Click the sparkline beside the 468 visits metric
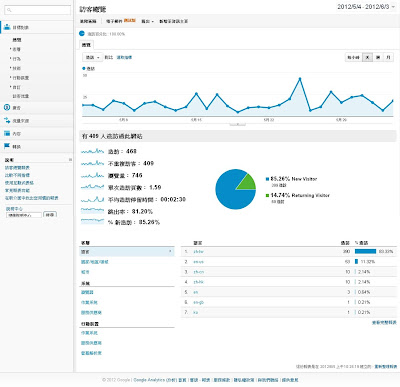Screen dimensions: 400x387 pyautogui.click(x=92, y=151)
